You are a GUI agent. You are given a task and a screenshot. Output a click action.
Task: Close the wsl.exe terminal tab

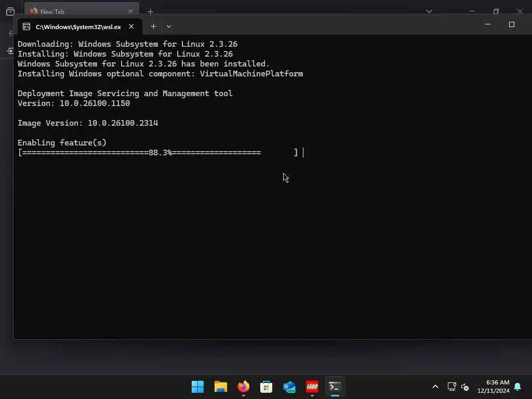tap(131, 26)
